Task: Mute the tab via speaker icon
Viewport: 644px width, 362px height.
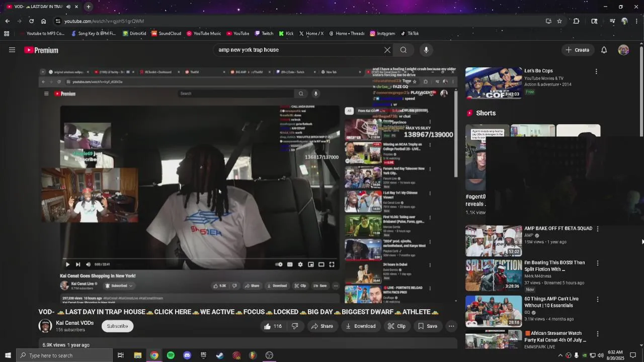Action: coord(68,7)
